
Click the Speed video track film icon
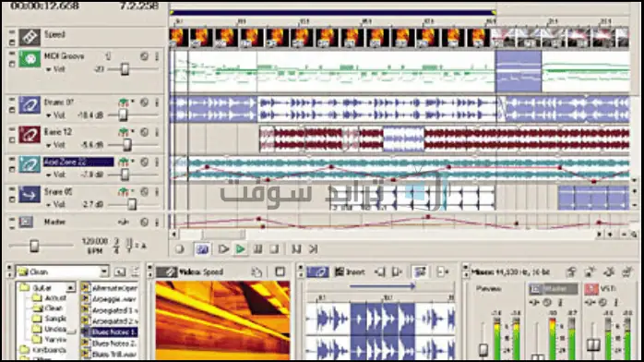(30, 37)
